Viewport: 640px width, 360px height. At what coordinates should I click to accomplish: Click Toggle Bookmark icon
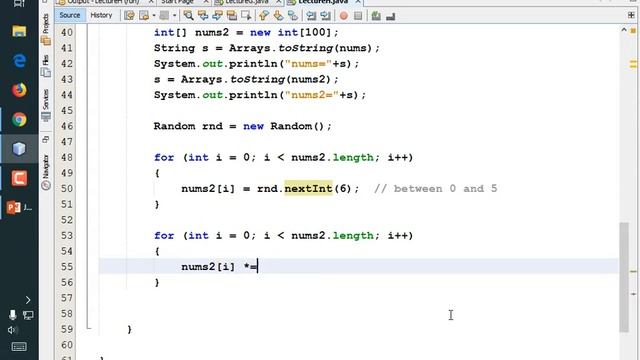click(x=293, y=16)
